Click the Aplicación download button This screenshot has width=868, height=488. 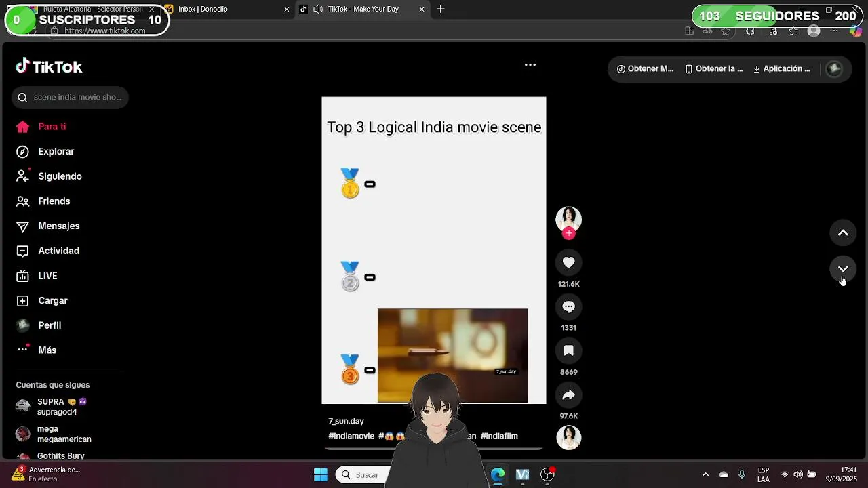pos(782,68)
